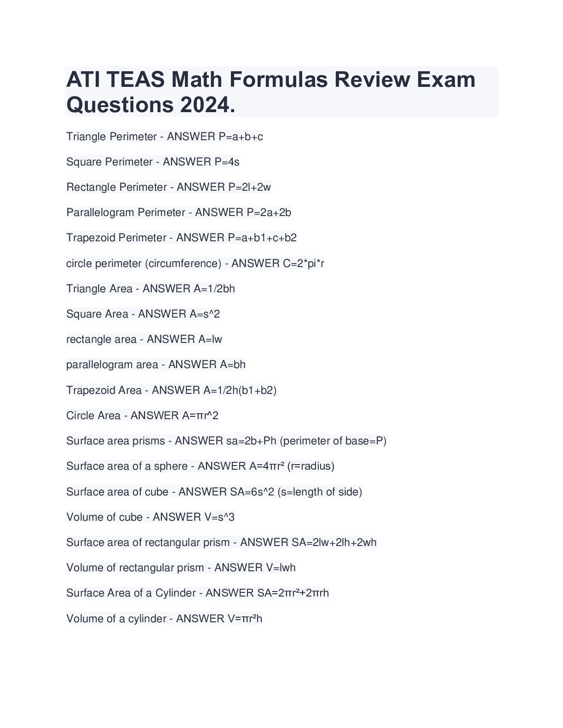Select the Volume of a cylinder line
Screen dimensions: 563x728
164,619
